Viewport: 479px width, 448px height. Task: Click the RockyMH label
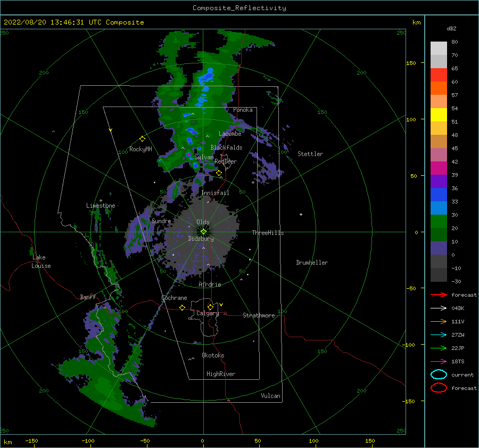(141, 149)
